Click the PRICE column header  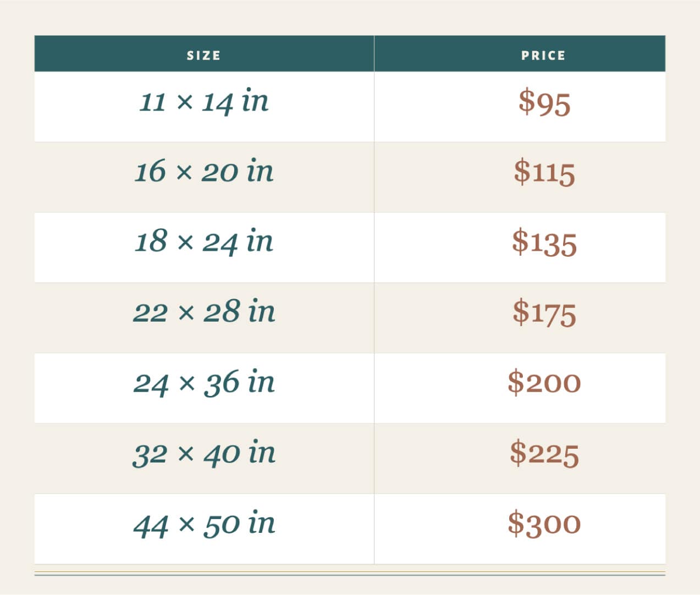click(543, 56)
